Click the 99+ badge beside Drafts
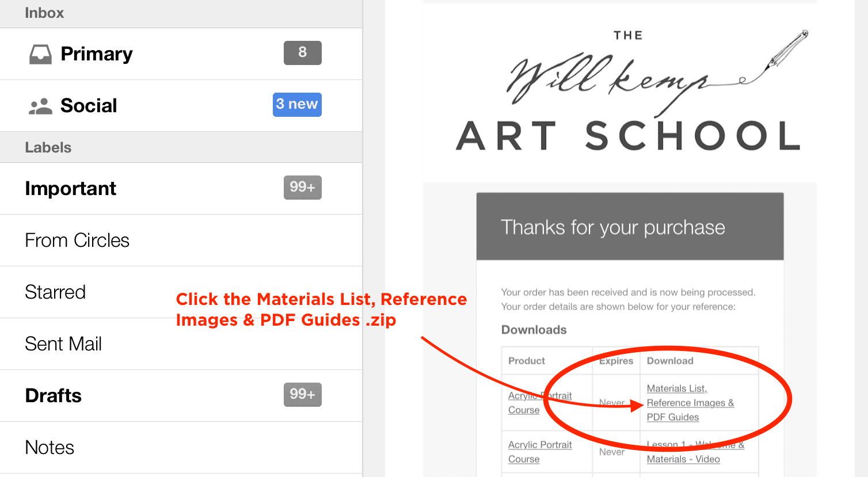 (302, 394)
